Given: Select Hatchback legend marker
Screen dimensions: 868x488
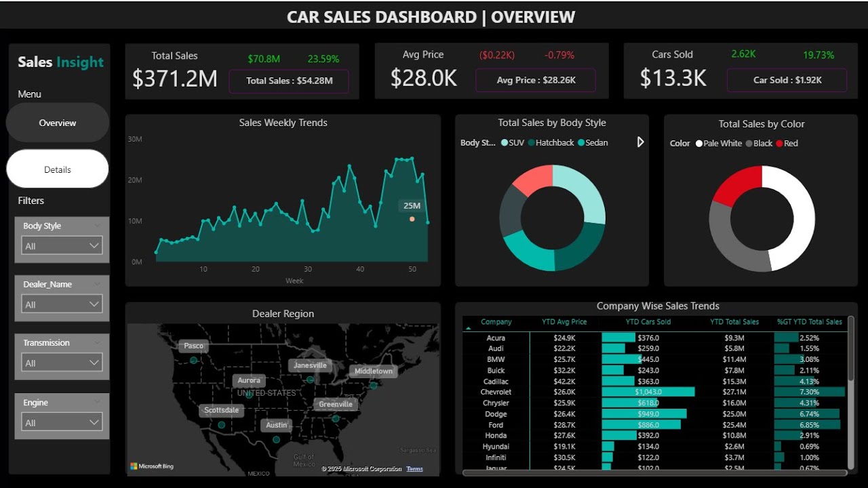Looking at the screenshot, I should tap(532, 143).
